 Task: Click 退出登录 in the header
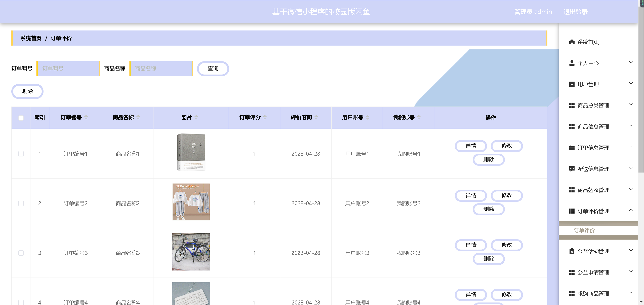tap(575, 12)
